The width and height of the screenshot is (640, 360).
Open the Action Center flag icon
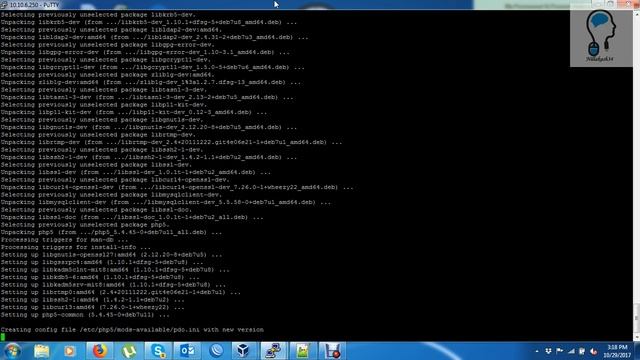(560, 351)
